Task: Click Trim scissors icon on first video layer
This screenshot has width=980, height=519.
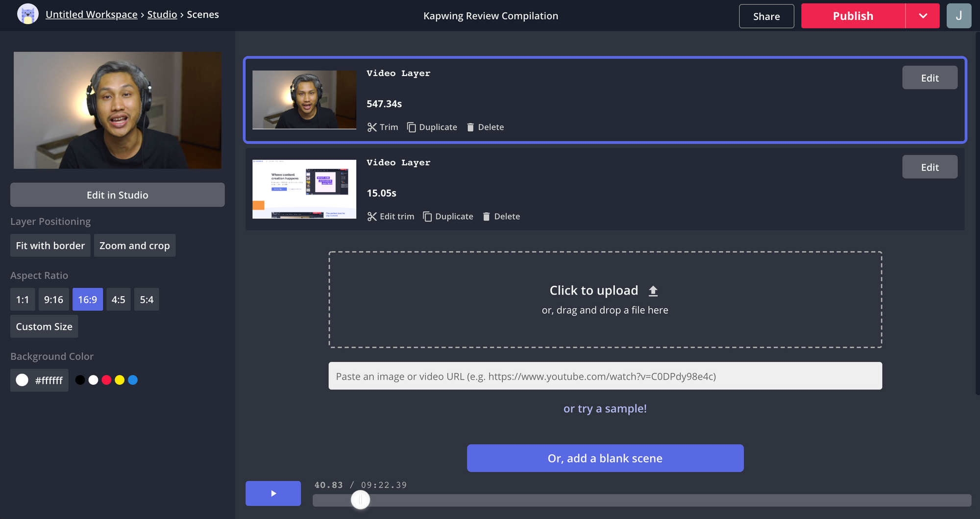Action: coord(372,127)
